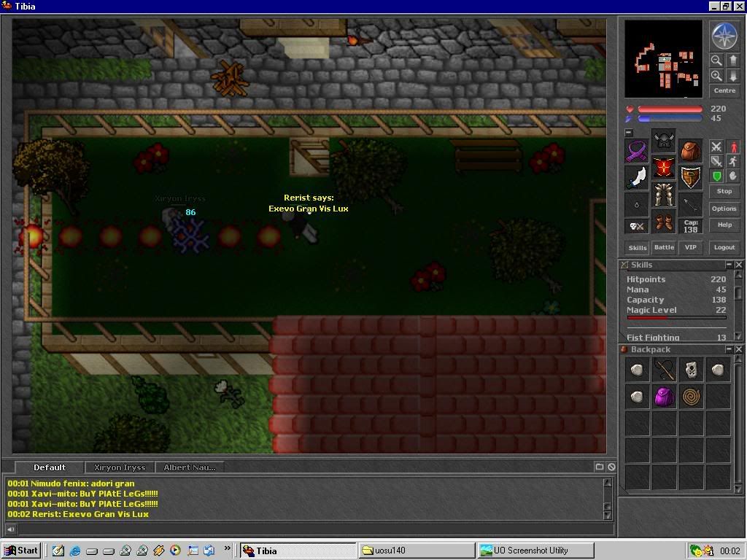Minimize the Skills window

pos(729,264)
